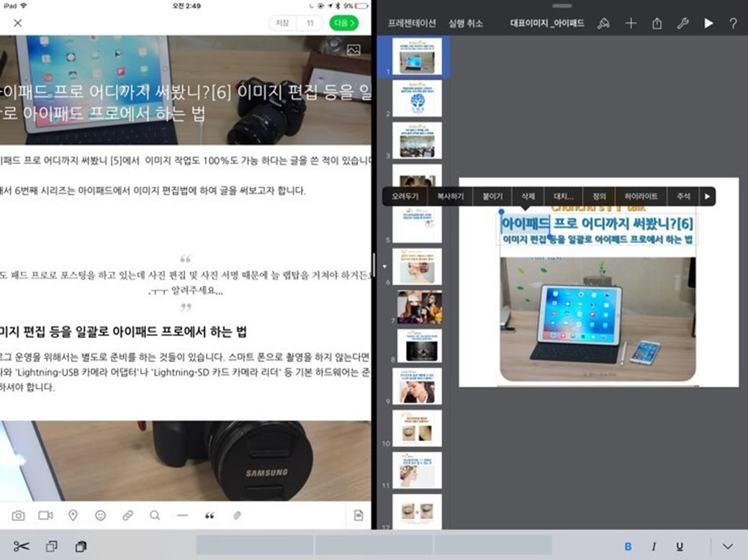The height and width of the screenshot is (560, 748).
Task: Play the Keynote slideshow
Action: pyautogui.click(x=708, y=23)
